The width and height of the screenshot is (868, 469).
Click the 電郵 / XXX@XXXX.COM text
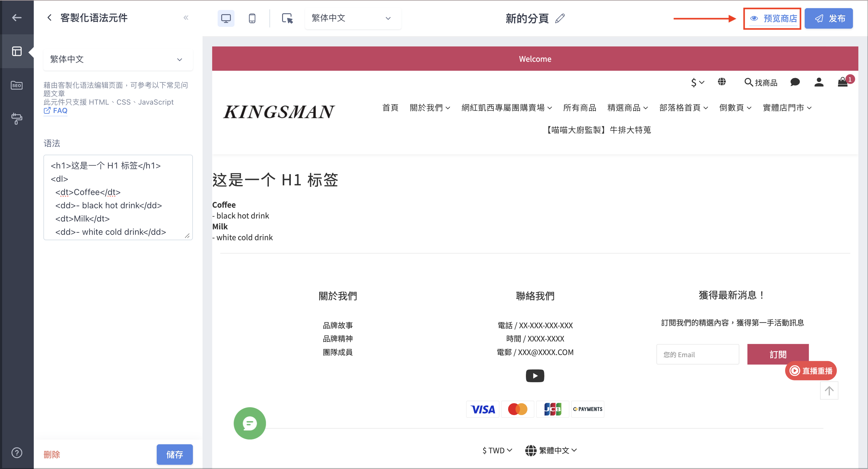[x=535, y=352]
